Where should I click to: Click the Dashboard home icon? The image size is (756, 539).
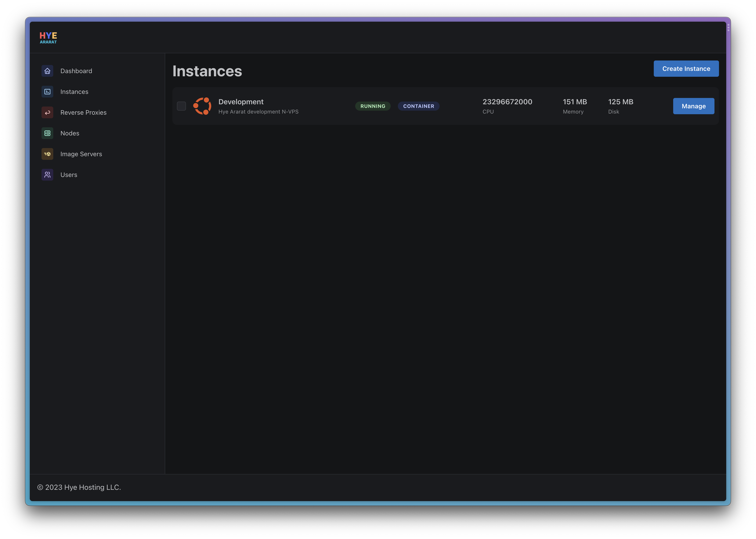coord(47,71)
